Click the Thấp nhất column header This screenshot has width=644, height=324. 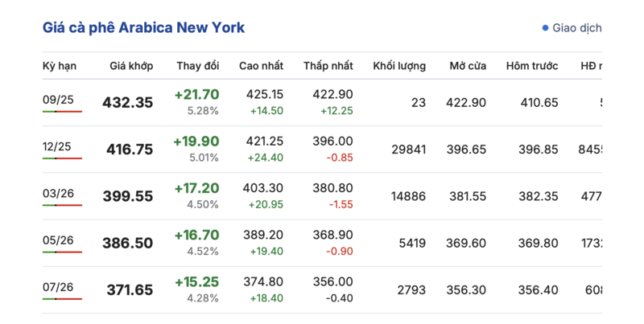point(328,65)
